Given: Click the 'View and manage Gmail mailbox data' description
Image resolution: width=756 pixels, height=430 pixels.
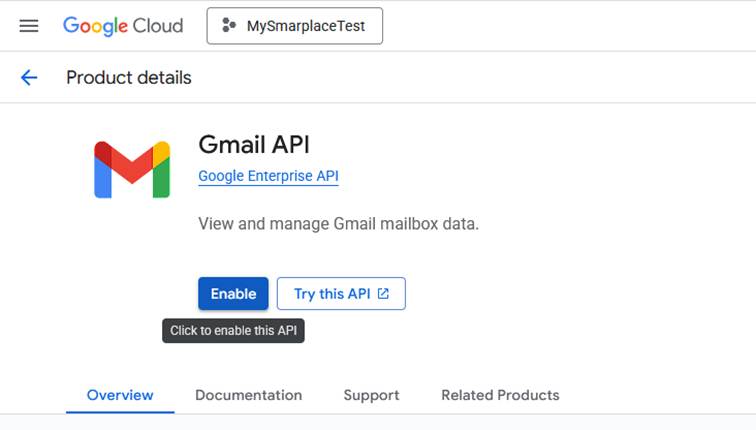Looking at the screenshot, I should [338, 223].
